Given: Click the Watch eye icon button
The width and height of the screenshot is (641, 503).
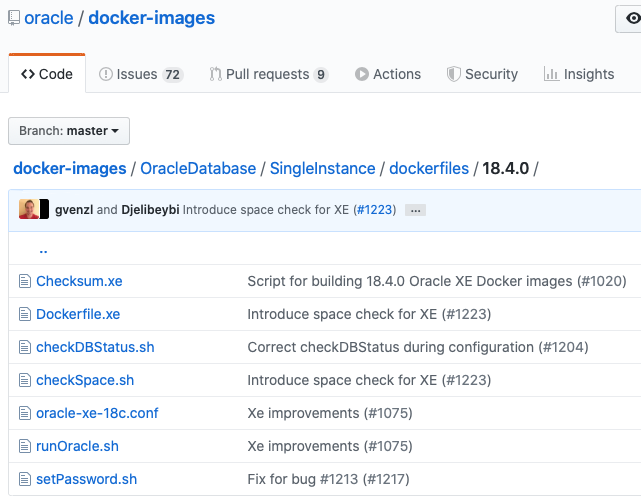Looking at the screenshot, I should click(631, 19).
